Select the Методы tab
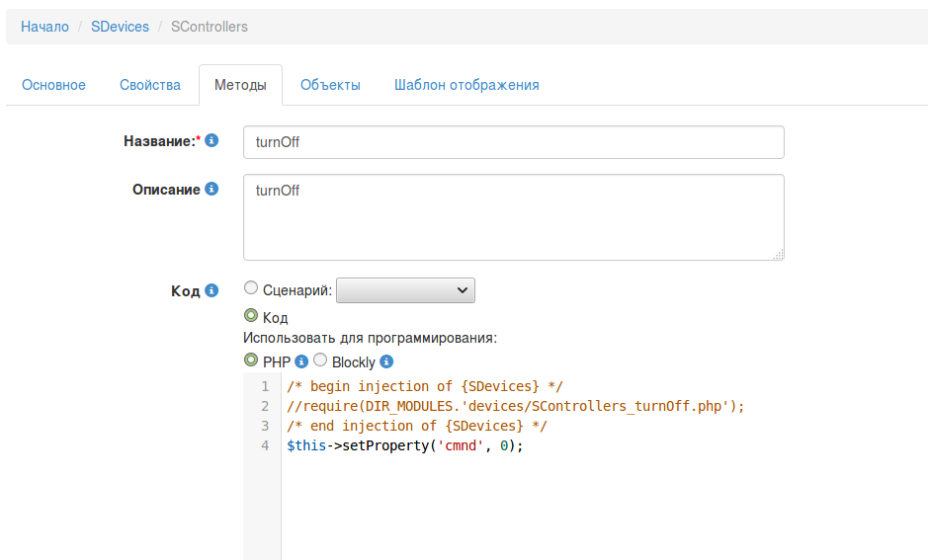 click(x=240, y=85)
